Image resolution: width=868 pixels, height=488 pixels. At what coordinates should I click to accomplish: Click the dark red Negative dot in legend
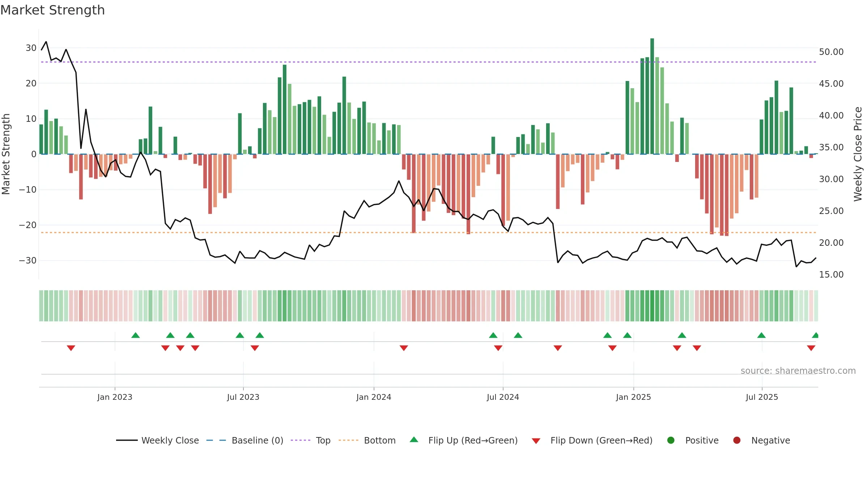(x=737, y=440)
